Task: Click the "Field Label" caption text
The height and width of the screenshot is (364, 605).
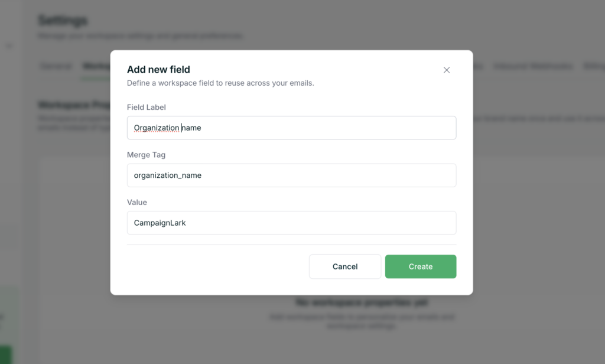Action: [x=146, y=108]
